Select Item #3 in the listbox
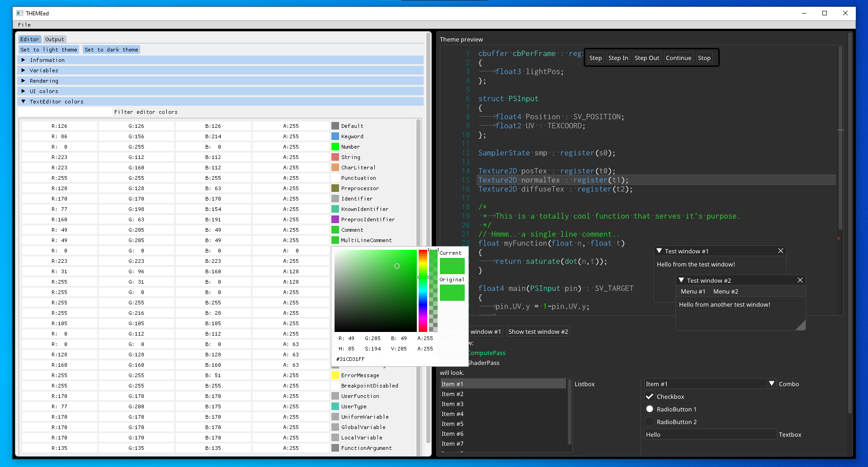 (503, 404)
